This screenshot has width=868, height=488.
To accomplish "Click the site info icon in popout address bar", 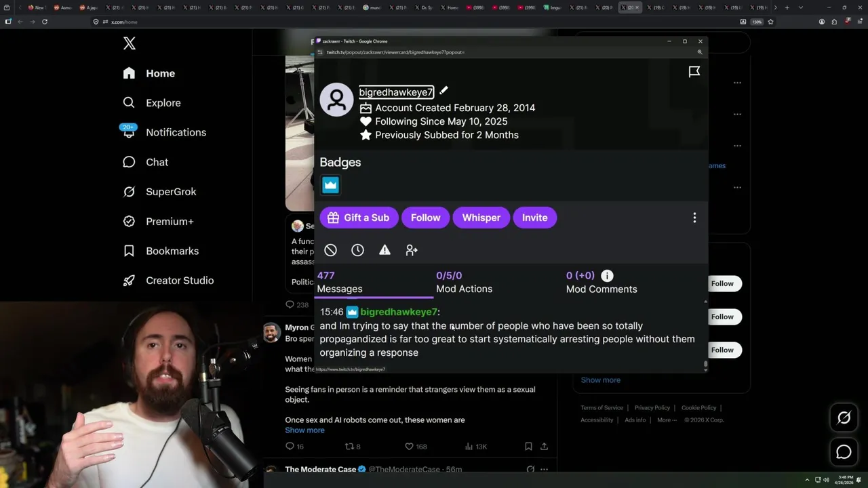I will coord(320,52).
